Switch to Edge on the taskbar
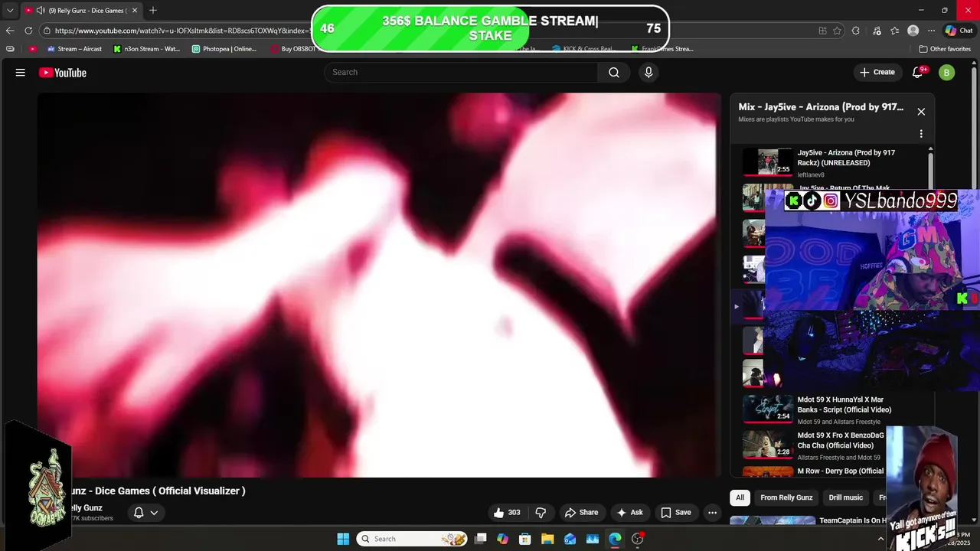Image resolution: width=980 pixels, height=551 pixels. click(615, 539)
